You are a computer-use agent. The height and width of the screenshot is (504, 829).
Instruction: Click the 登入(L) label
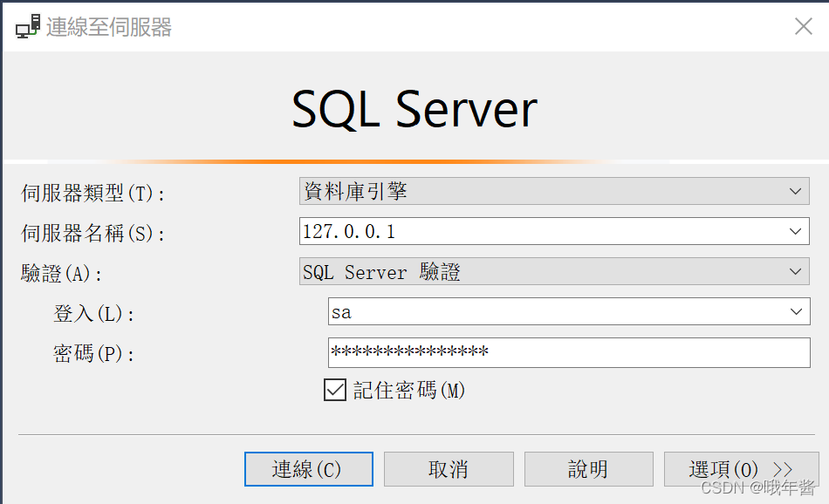click(93, 314)
